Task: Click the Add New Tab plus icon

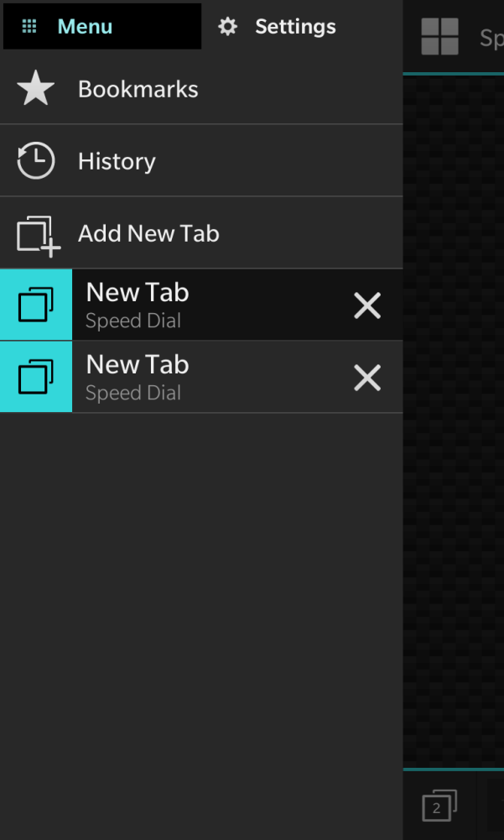Action: 38,237
